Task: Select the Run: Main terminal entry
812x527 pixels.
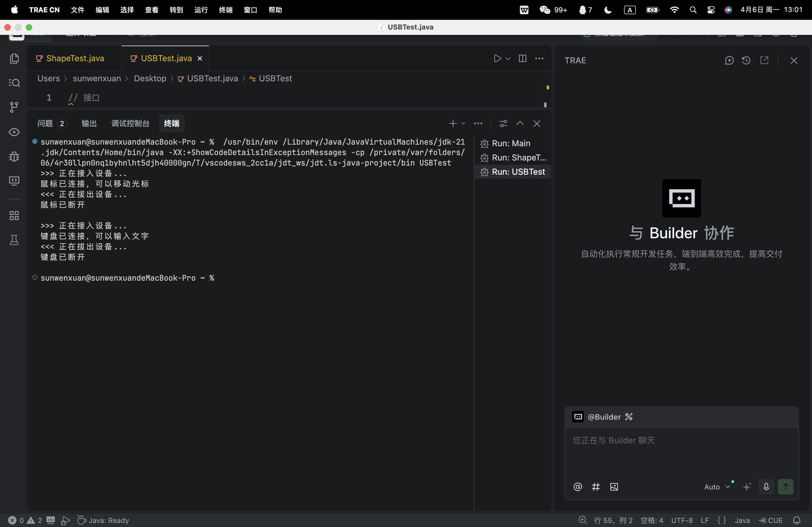Action: pos(511,143)
